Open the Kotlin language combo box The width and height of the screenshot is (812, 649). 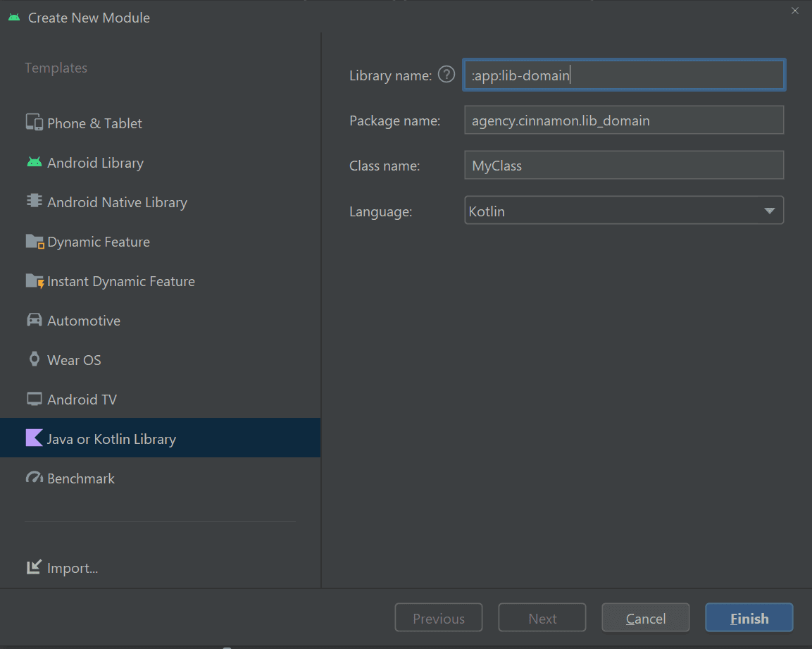(x=613, y=211)
